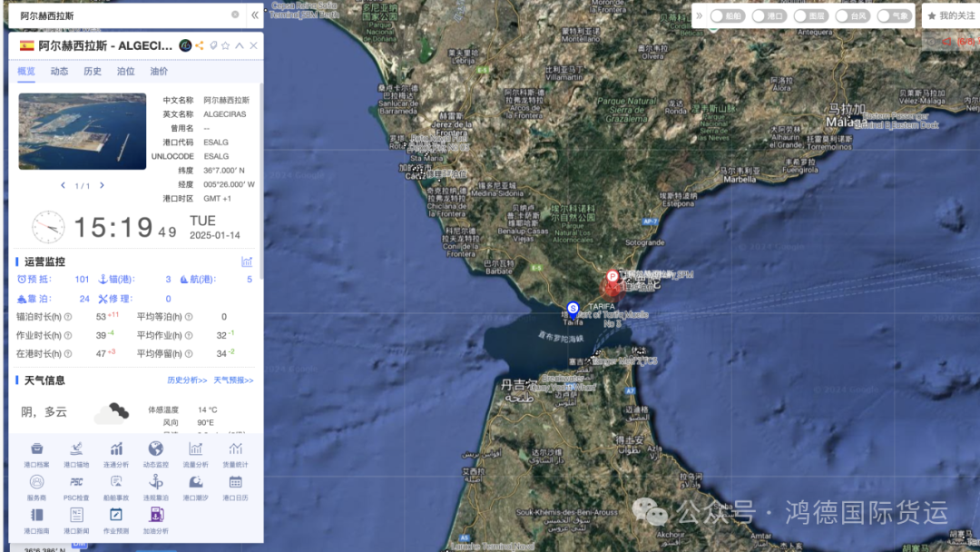Collapse the left sidebar with double chevron
Viewport: 980px width, 552px height.
pyautogui.click(x=255, y=15)
